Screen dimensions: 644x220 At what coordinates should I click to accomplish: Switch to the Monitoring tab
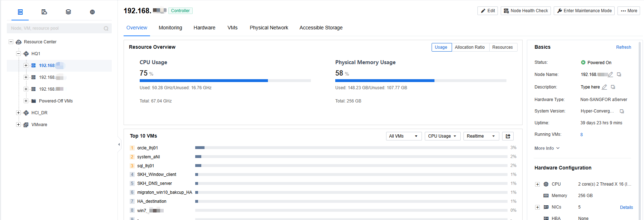tap(170, 28)
